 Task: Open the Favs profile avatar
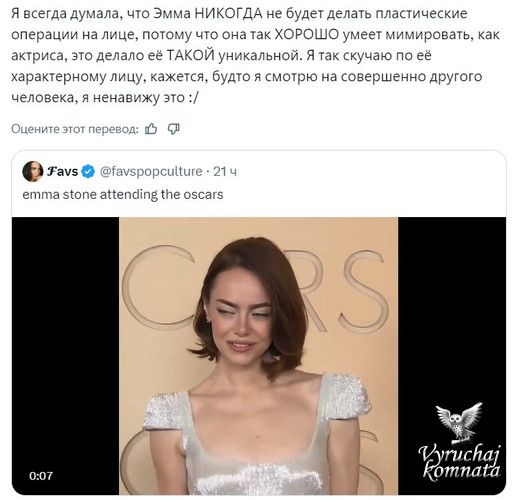point(32,171)
